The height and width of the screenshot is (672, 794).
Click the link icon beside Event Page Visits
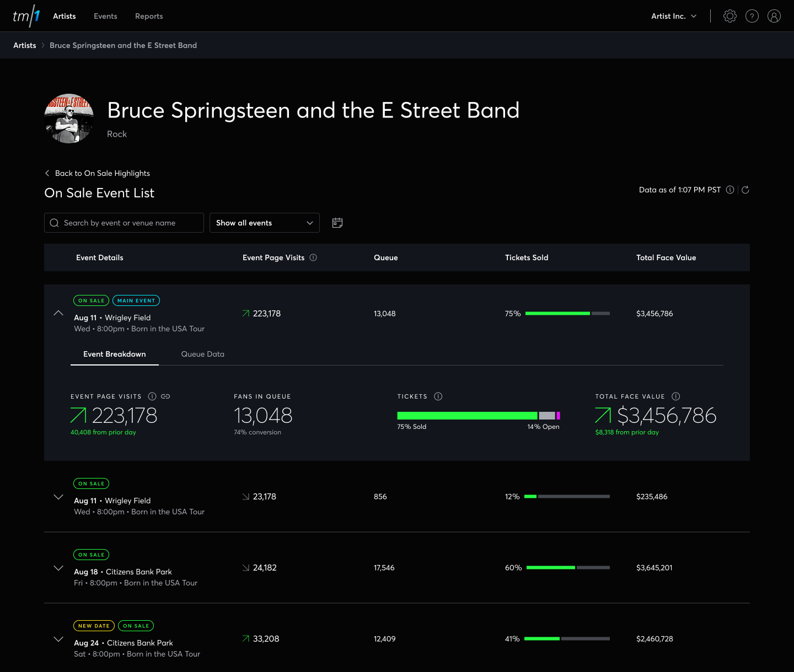165,396
